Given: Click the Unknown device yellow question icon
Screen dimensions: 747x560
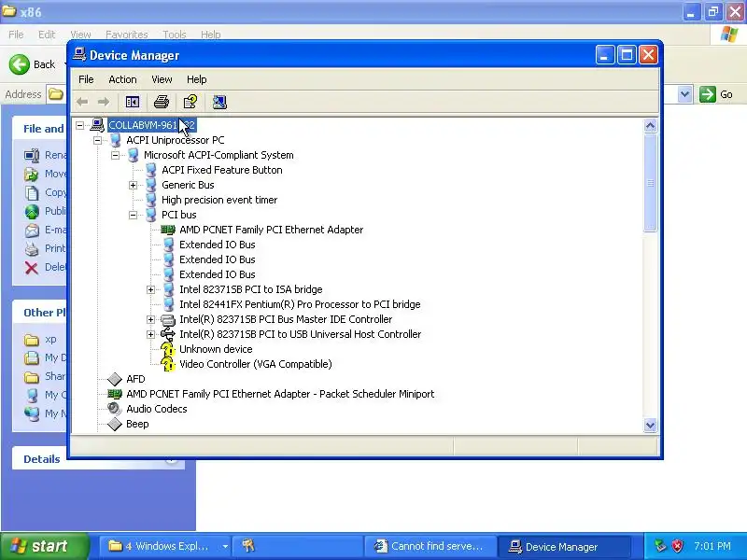Looking at the screenshot, I should click(168, 349).
